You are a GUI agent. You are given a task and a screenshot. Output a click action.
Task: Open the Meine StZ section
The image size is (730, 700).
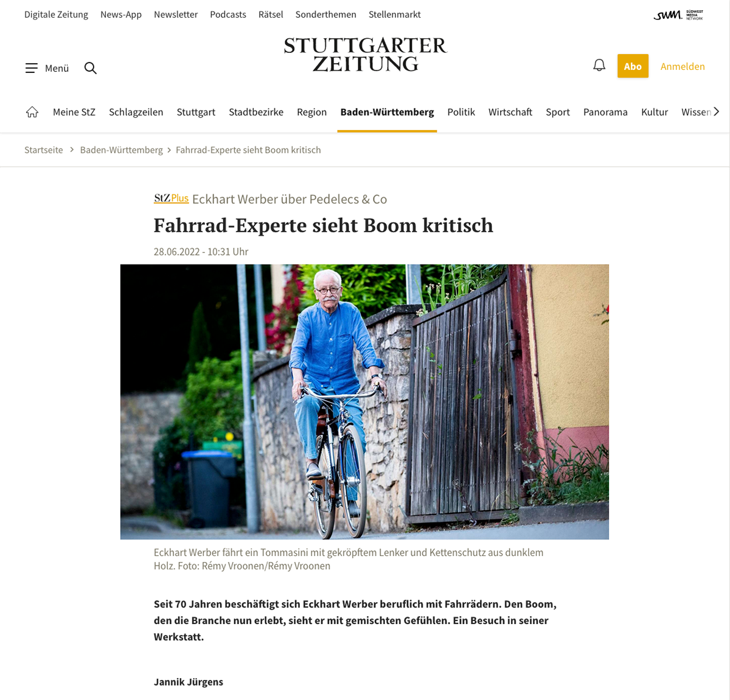click(74, 112)
